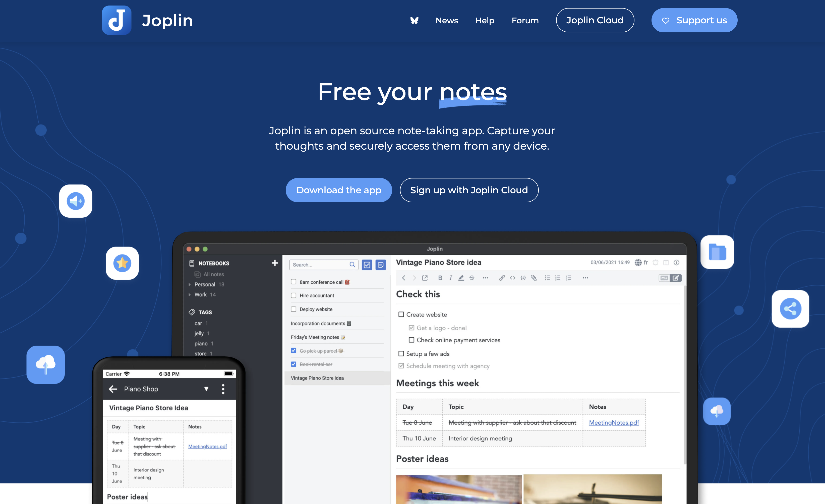Viewport: 825px width, 504px height.
Task: Click the Joplin logo icon
Action: [x=116, y=20]
